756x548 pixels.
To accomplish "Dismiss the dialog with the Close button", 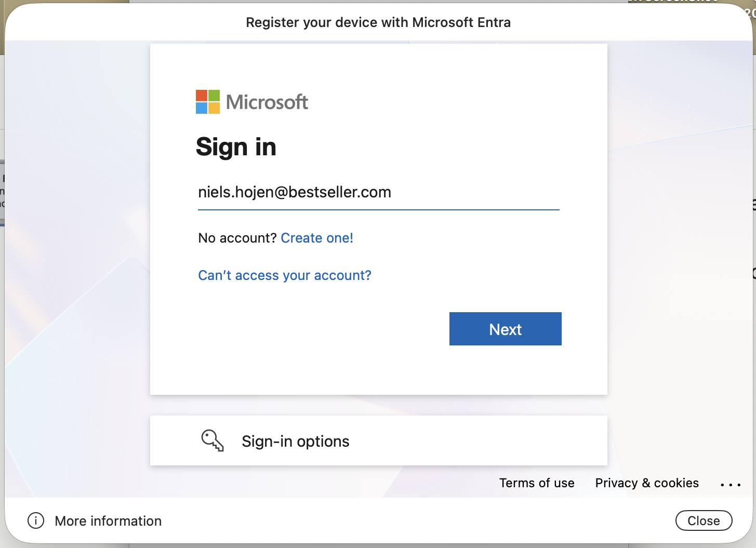I will [x=704, y=520].
